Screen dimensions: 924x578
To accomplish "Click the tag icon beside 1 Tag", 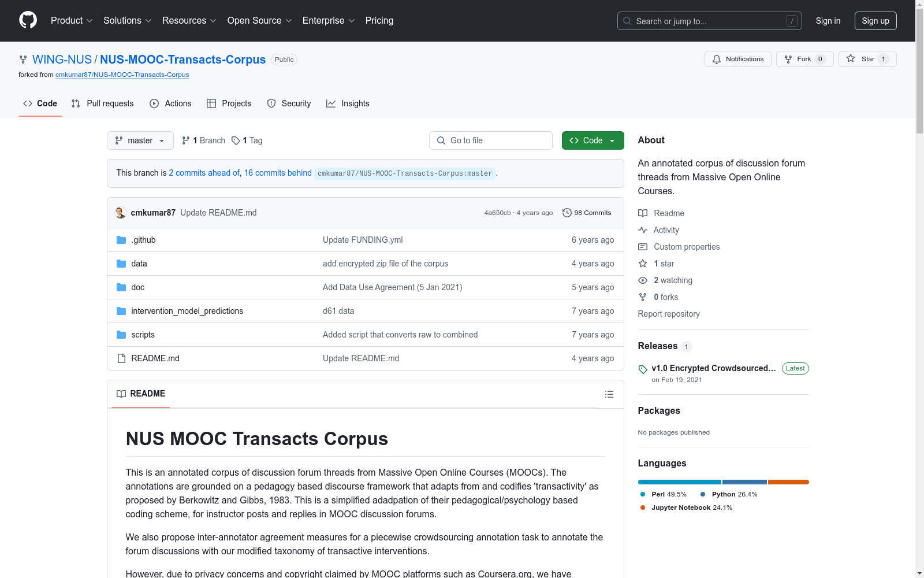I will pos(236,140).
